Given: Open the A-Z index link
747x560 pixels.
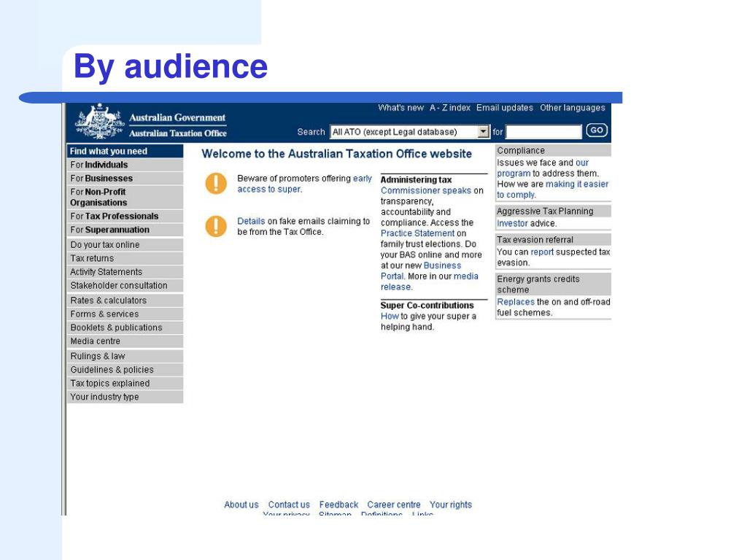Looking at the screenshot, I should [x=449, y=108].
